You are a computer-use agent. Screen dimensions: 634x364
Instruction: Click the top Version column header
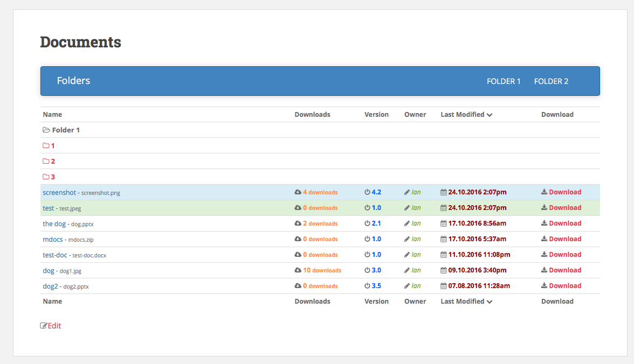(x=376, y=114)
